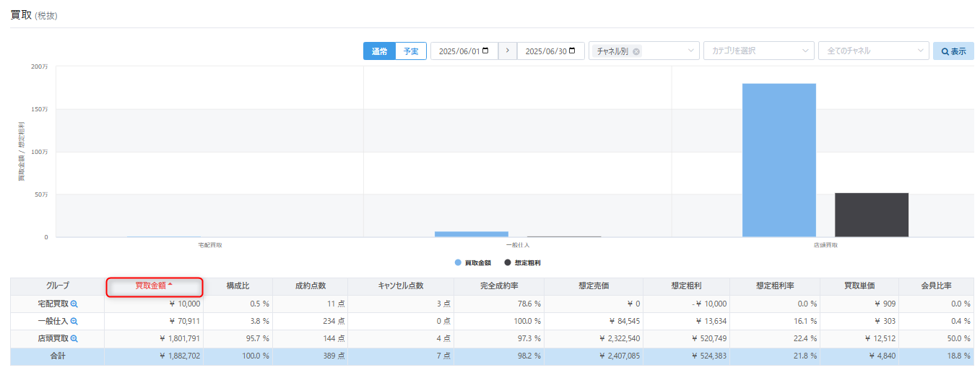
Task: Click the magnifier icon next to 一般仕入
Action: [x=74, y=322]
